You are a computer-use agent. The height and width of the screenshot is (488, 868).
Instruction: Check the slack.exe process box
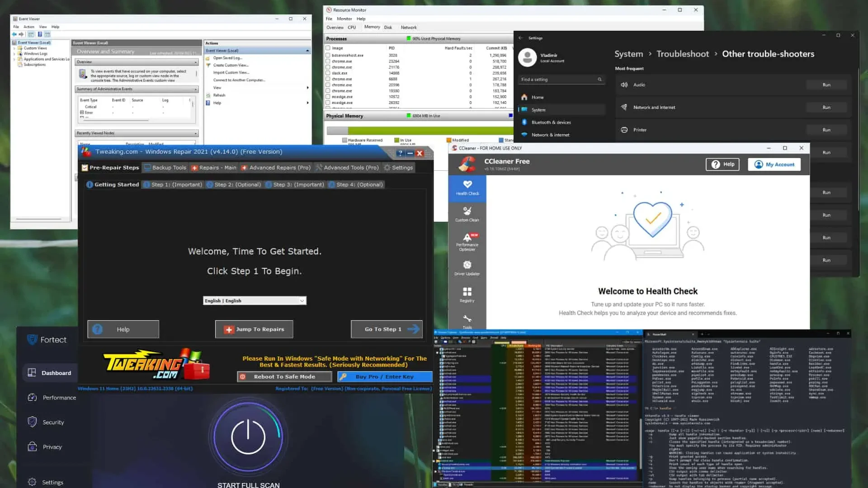coord(328,73)
